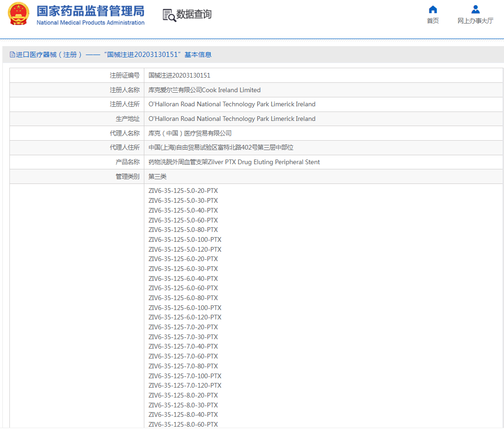Select model ZIV6-35-125-5.0-30-PTX
Screen dimensions: 504x430
(183, 200)
